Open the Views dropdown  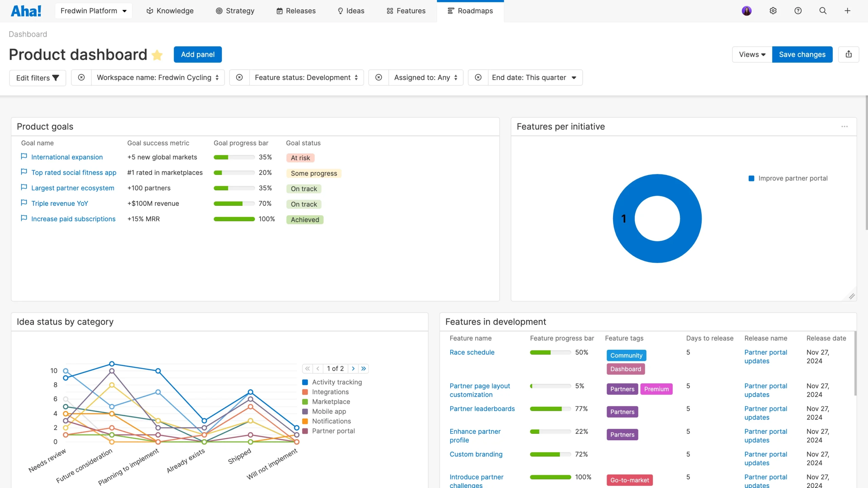(751, 54)
